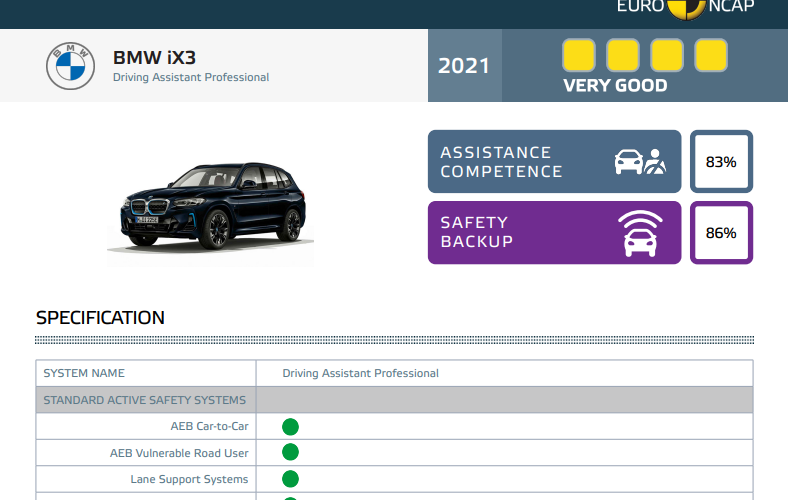Click the SPECIFICATION heading

click(100, 318)
